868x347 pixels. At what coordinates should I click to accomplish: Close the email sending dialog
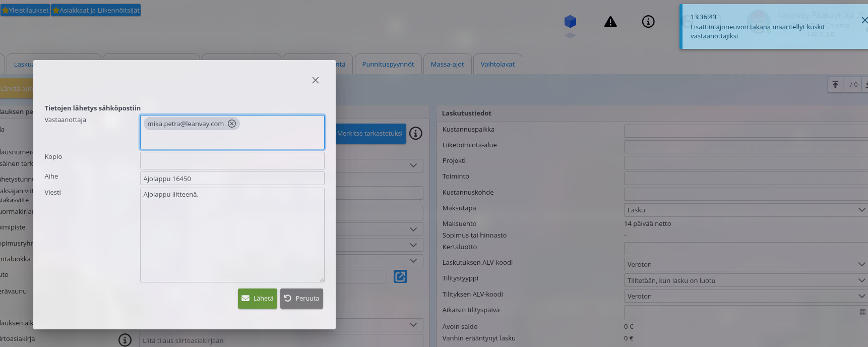point(316,80)
